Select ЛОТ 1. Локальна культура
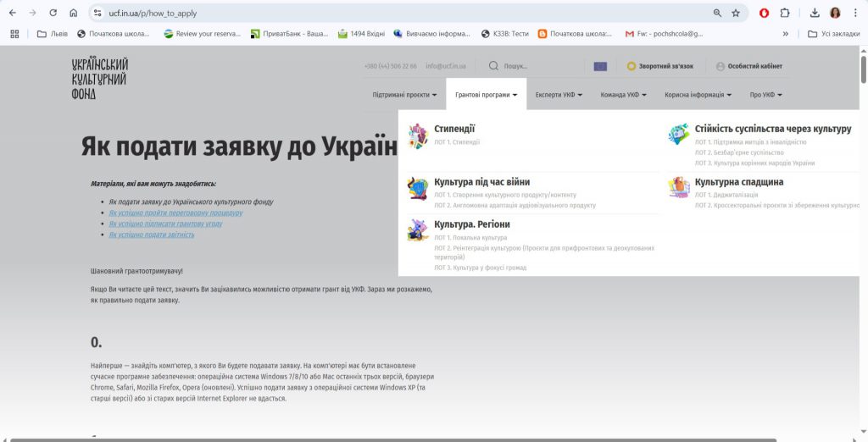Screen dimensions: 868x442 tap(470, 238)
